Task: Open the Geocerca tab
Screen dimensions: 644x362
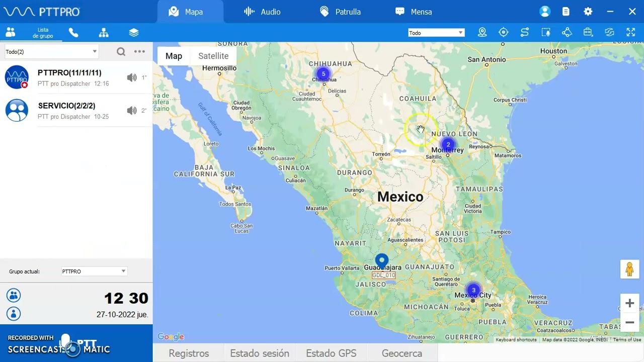Action: coord(402,353)
